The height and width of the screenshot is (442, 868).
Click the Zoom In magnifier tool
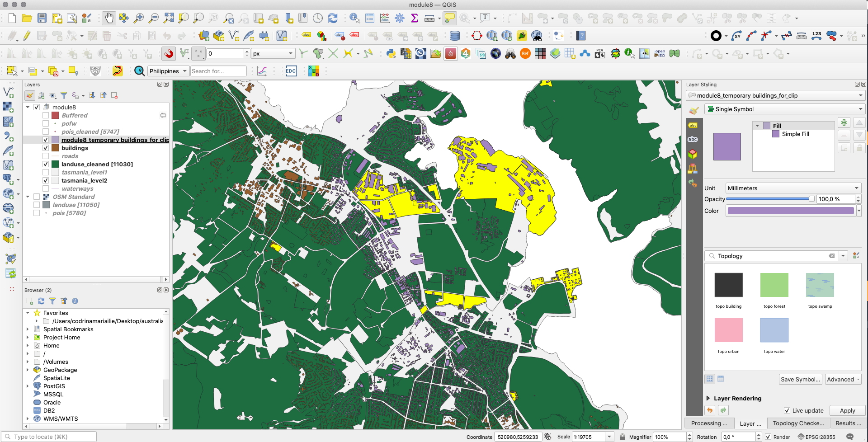point(139,18)
